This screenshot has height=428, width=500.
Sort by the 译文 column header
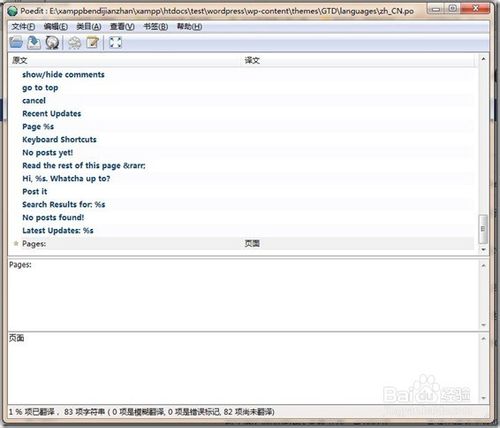[359, 60]
